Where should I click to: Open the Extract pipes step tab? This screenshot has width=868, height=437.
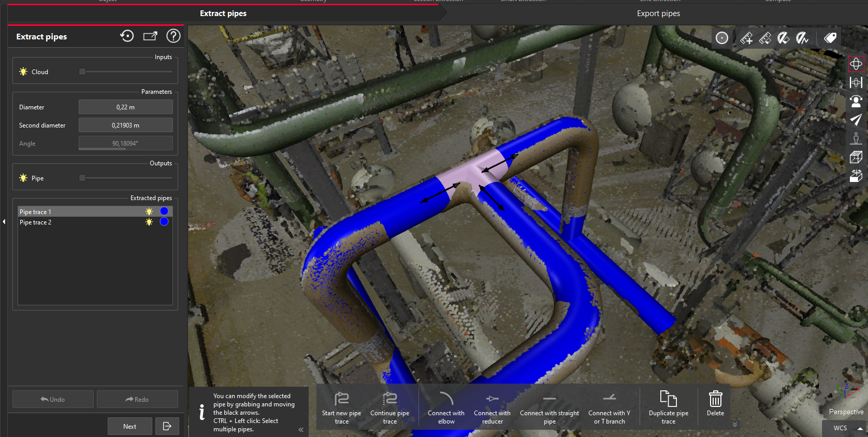point(223,13)
